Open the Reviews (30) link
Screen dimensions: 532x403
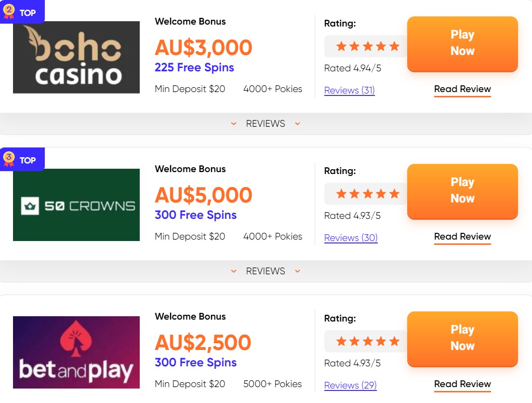click(x=351, y=238)
